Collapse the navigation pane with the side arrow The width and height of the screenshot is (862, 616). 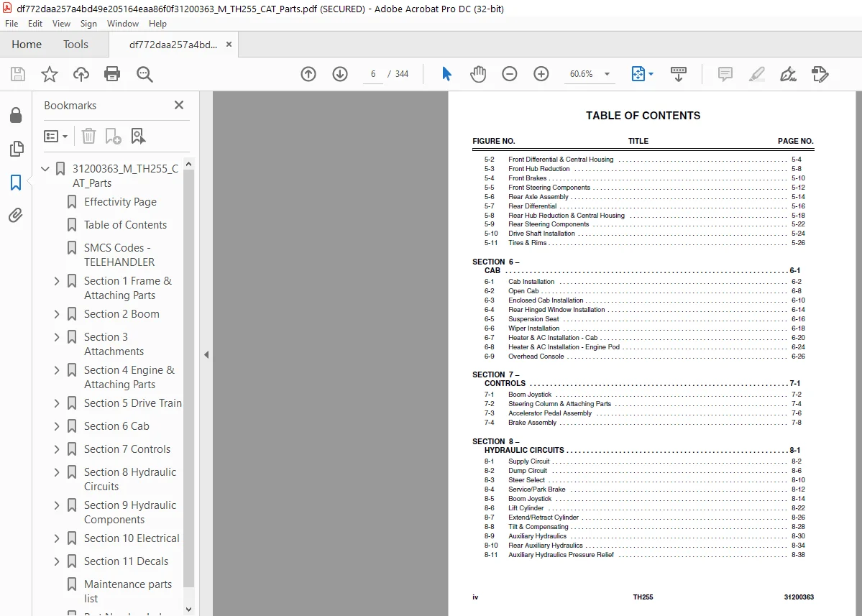pyautogui.click(x=206, y=355)
